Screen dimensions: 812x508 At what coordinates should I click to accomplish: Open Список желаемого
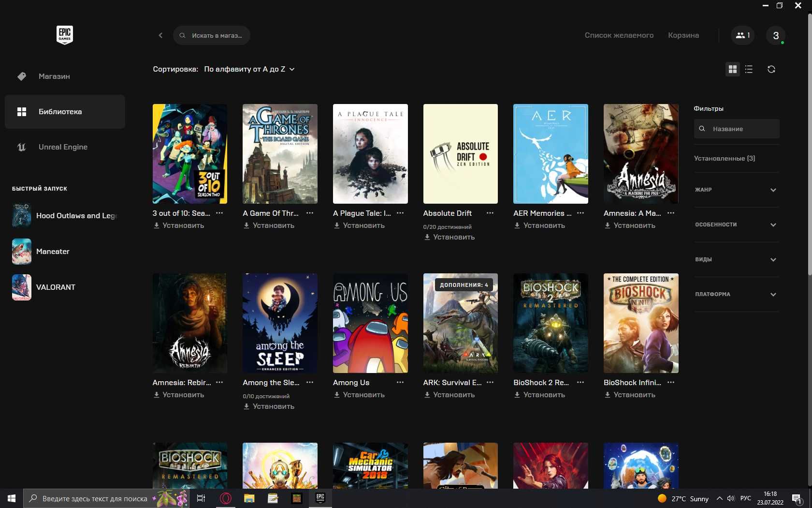tap(619, 35)
